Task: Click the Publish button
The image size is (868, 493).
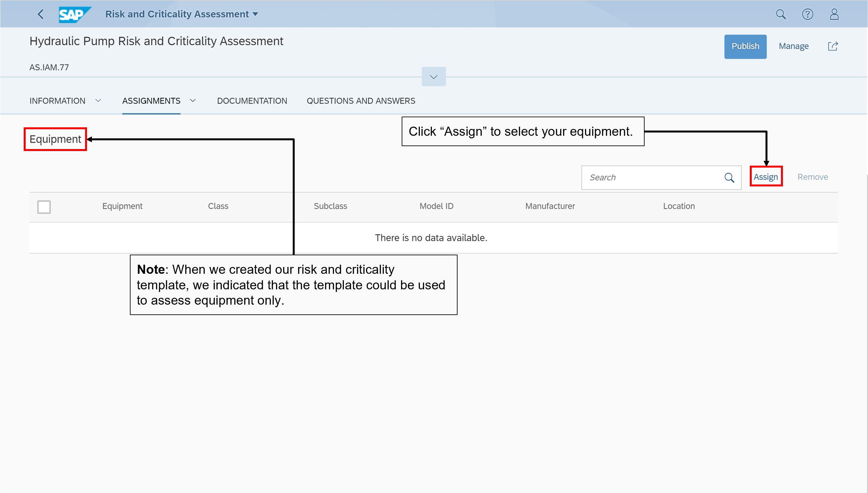Action: 745,46
